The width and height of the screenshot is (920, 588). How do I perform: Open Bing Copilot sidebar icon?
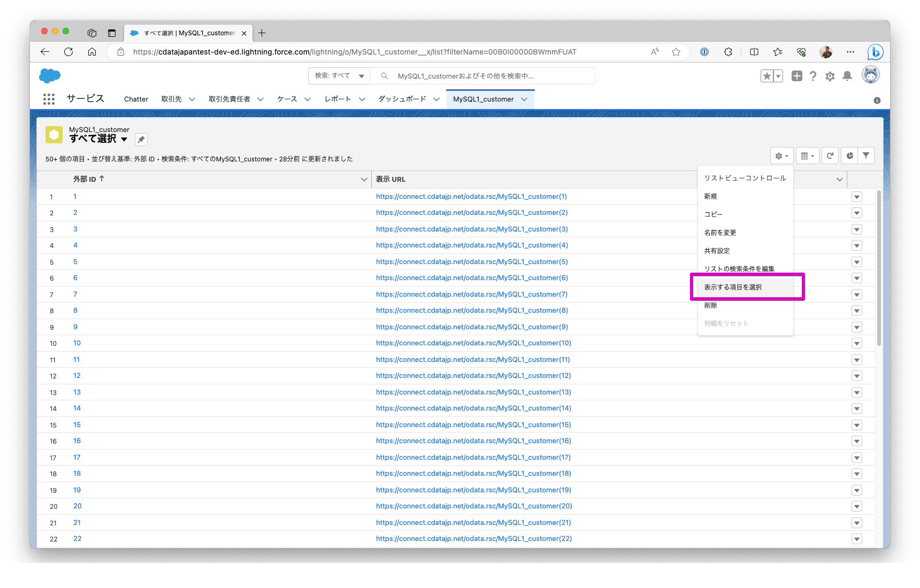click(875, 52)
